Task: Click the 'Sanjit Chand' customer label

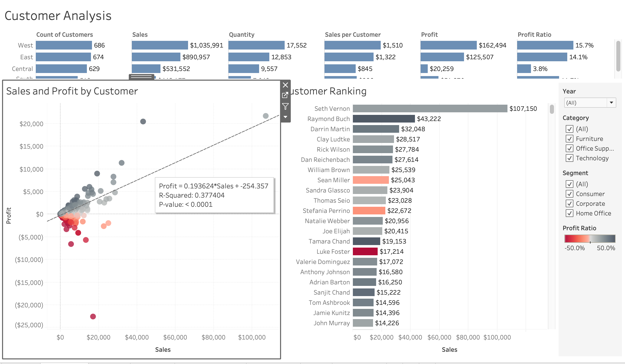Action: tap(332, 292)
